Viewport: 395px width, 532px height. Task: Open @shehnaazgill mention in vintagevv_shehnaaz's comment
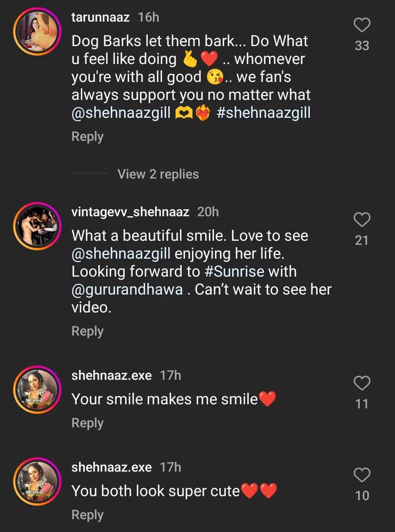coord(121,254)
